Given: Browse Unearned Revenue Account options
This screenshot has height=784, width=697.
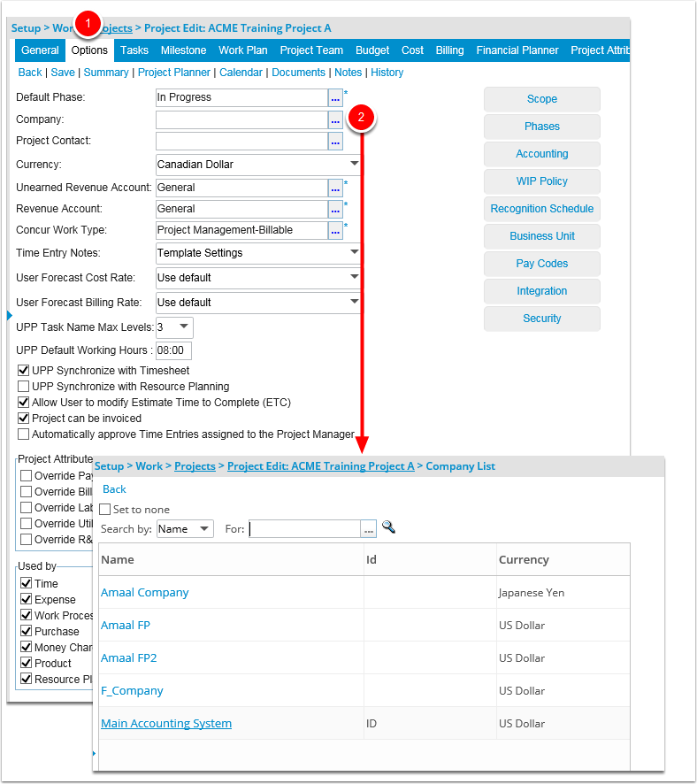Looking at the screenshot, I should (x=335, y=188).
